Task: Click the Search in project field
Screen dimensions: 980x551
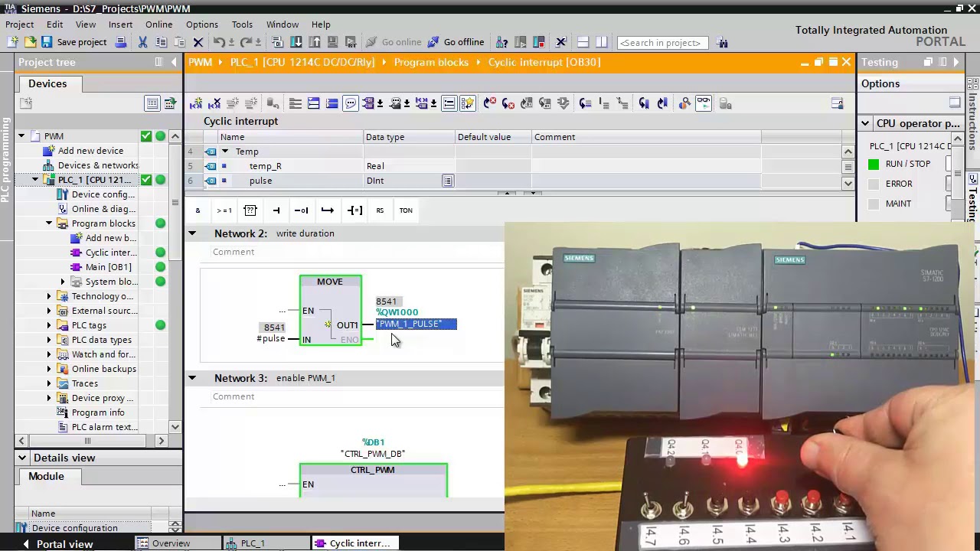Action: pos(661,42)
